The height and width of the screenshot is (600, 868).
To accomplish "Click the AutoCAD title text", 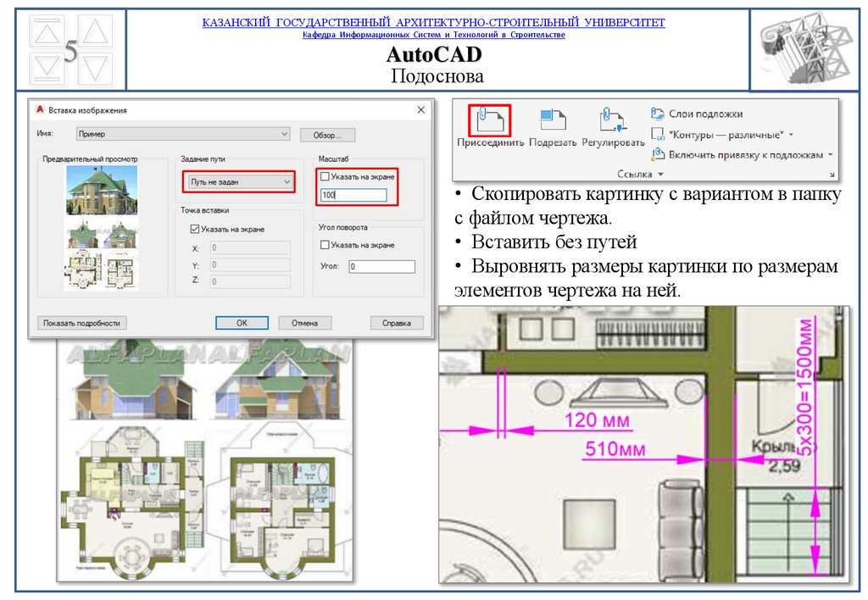I will [434, 54].
